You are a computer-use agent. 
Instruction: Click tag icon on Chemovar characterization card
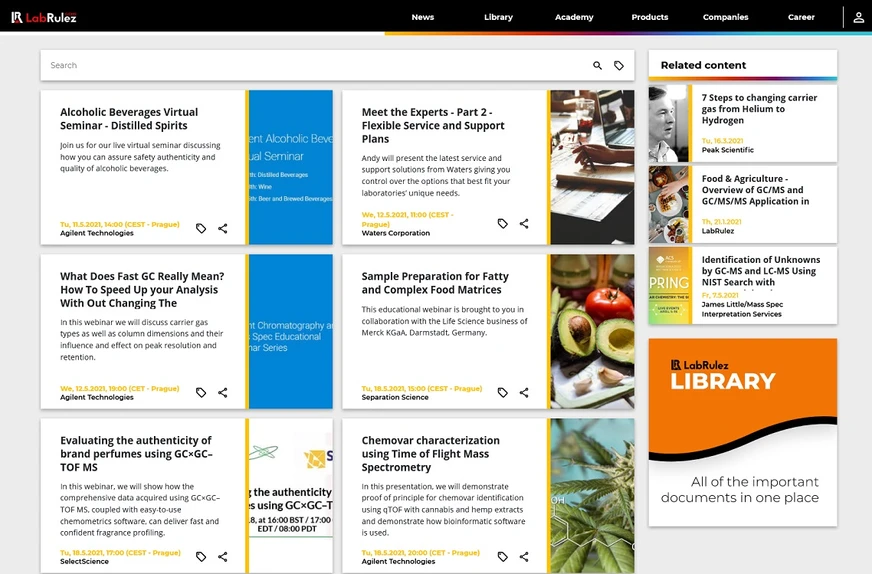coord(503,557)
